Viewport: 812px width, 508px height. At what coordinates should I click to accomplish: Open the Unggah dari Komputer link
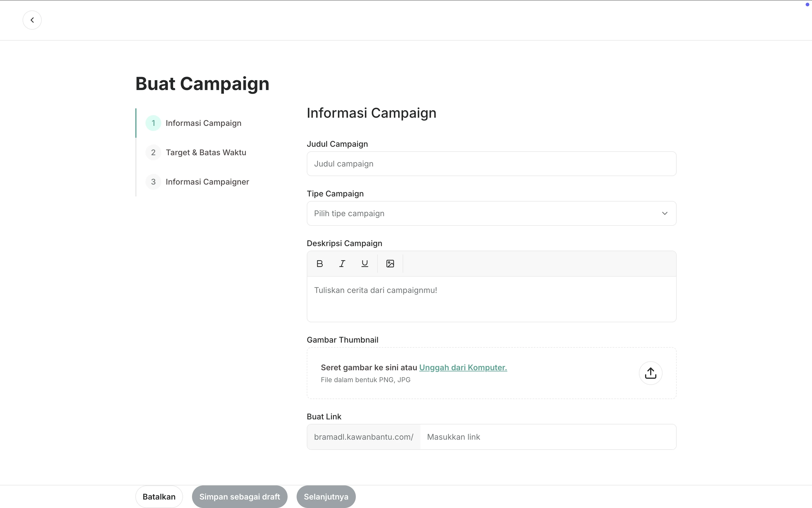pyautogui.click(x=463, y=367)
